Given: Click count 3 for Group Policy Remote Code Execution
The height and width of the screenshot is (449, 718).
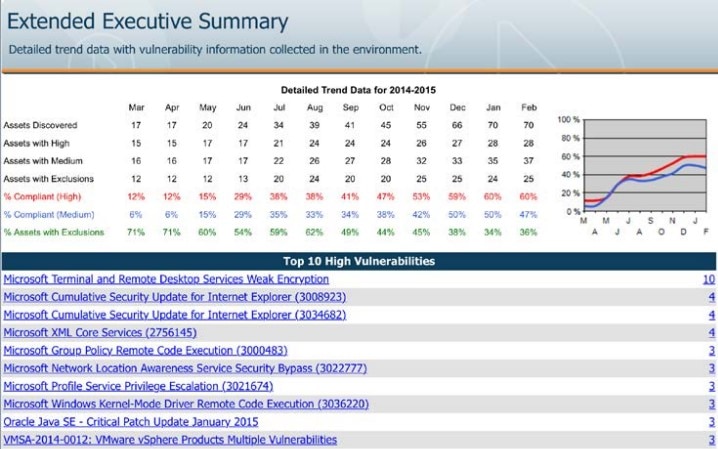Looking at the screenshot, I should pyautogui.click(x=712, y=351).
